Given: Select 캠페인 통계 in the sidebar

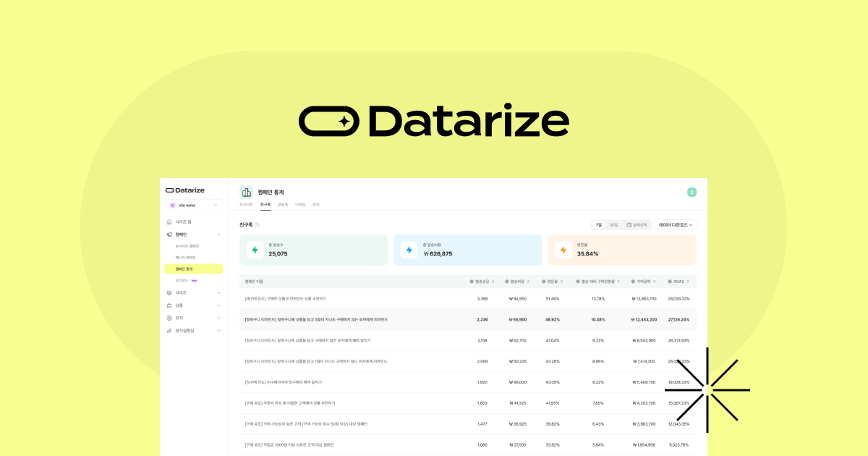Looking at the screenshot, I should [195, 269].
